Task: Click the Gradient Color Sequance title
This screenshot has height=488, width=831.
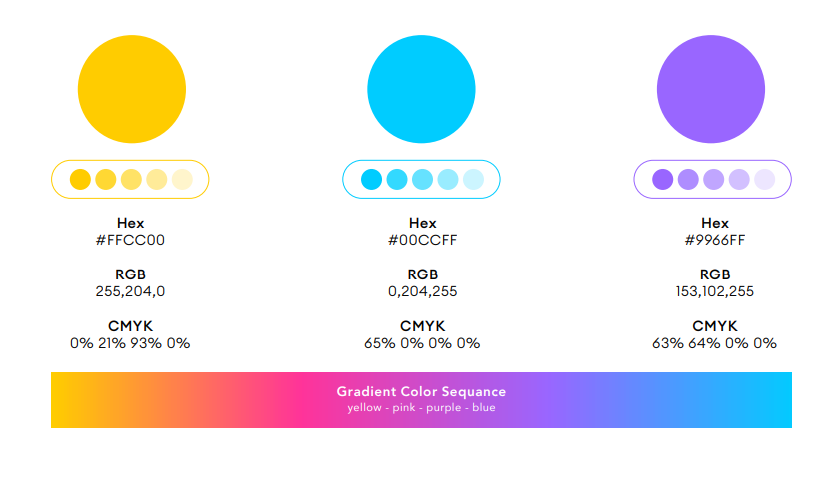Action: click(421, 392)
